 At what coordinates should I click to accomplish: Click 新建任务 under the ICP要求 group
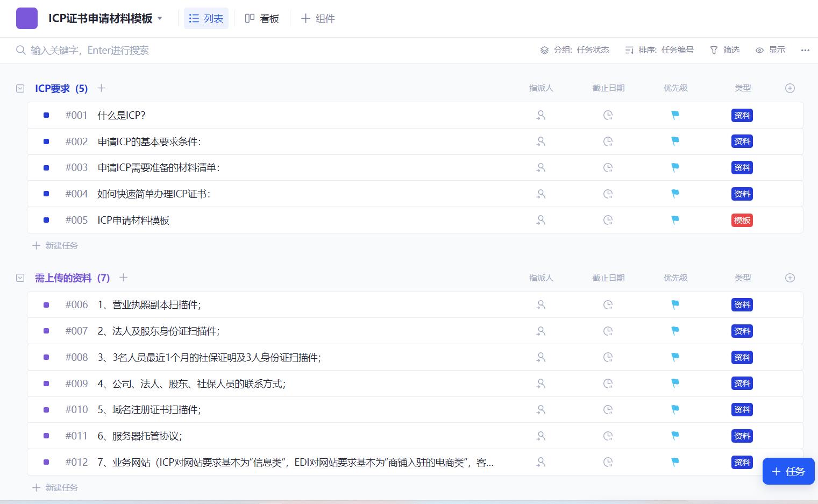point(55,245)
